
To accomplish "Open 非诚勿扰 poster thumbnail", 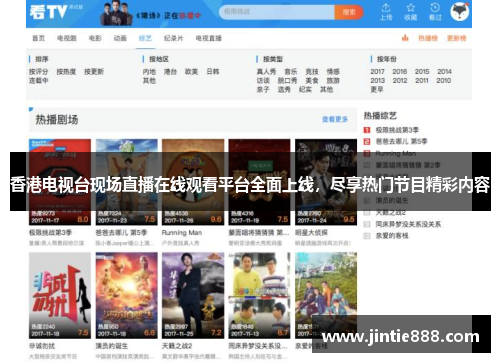I will pyautogui.click(x=60, y=295).
